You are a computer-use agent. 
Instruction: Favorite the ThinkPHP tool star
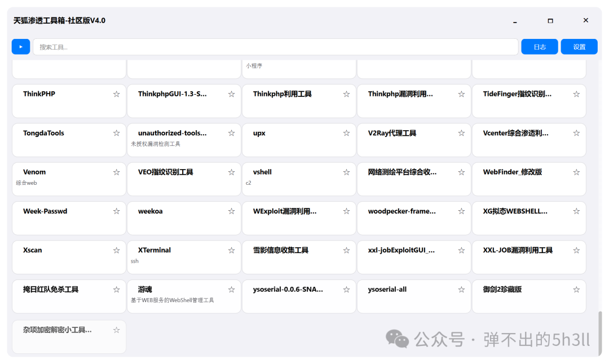pyautogui.click(x=117, y=94)
